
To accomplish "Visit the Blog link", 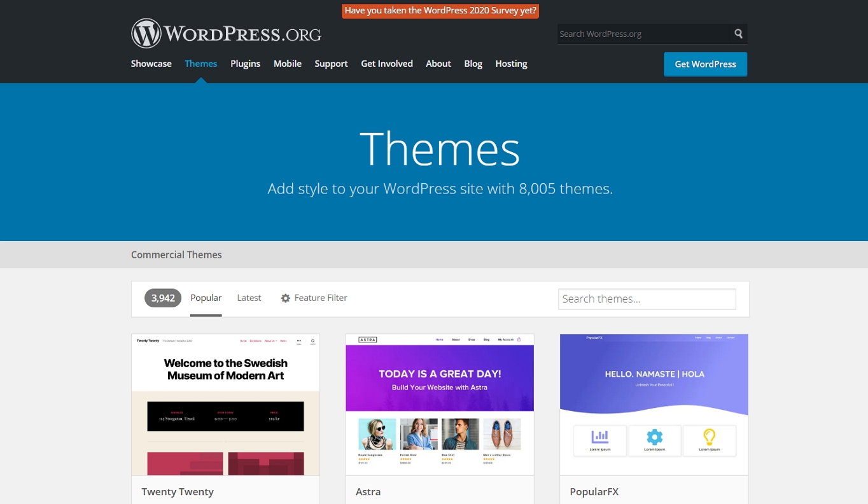I will coord(473,64).
